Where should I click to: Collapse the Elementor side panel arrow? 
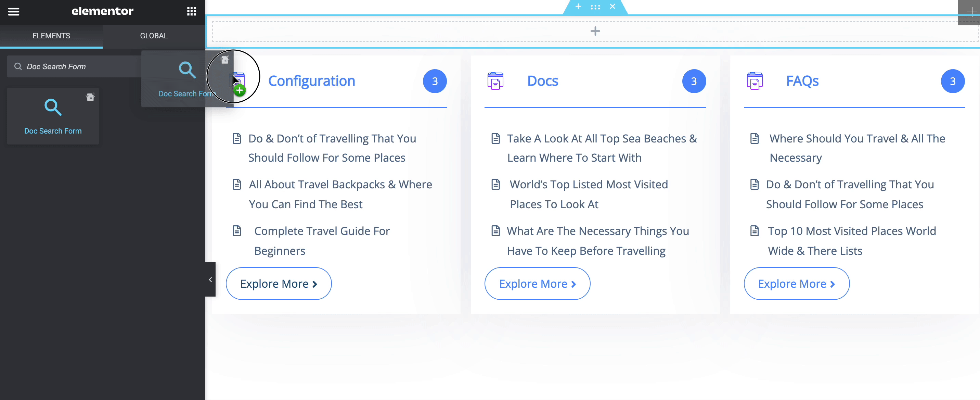(x=210, y=279)
